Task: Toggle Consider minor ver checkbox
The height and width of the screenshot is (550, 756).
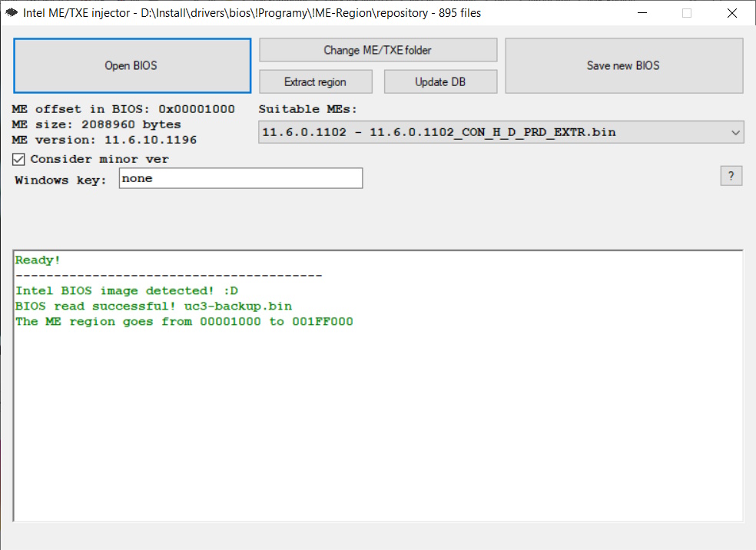Action: [x=19, y=159]
